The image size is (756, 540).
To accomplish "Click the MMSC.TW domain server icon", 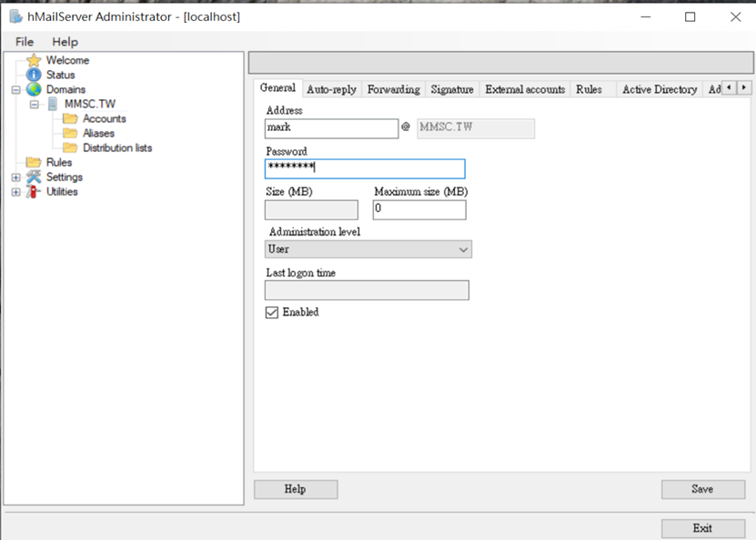I will click(x=53, y=104).
